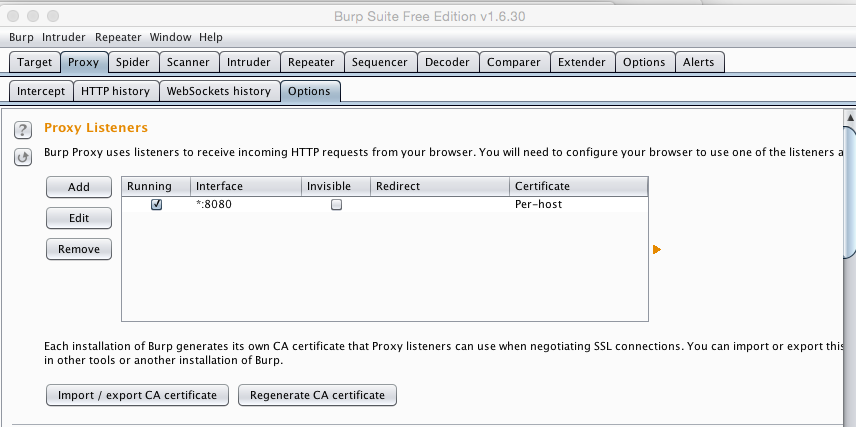Image resolution: width=856 pixels, height=427 pixels.
Task: Click Import / export CA certificate
Action: pyautogui.click(x=137, y=395)
